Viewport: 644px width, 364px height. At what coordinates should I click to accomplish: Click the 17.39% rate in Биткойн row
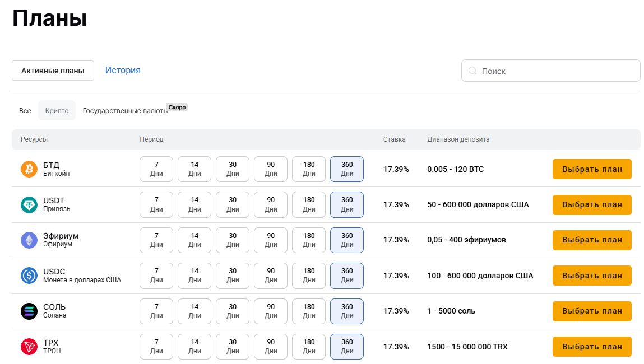[396, 169]
